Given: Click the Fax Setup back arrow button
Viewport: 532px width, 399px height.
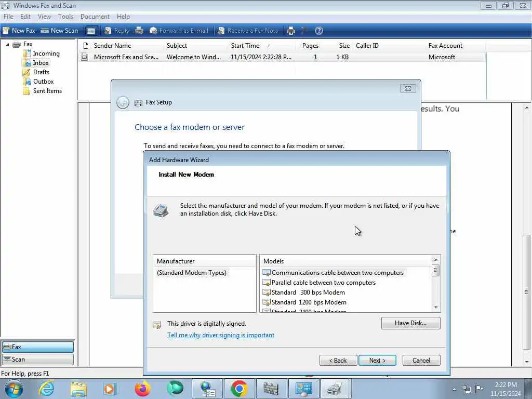Looking at the screenshot, I should 123,102.
